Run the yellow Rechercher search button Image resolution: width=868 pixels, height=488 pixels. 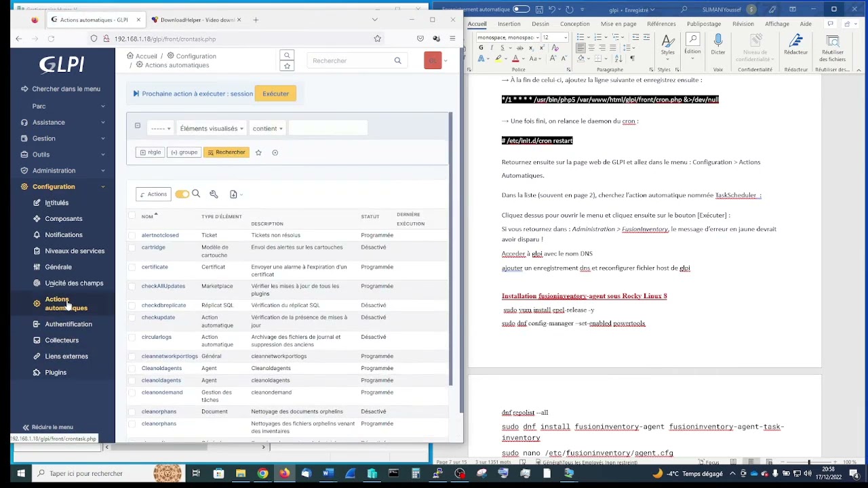tap(226, 152)
